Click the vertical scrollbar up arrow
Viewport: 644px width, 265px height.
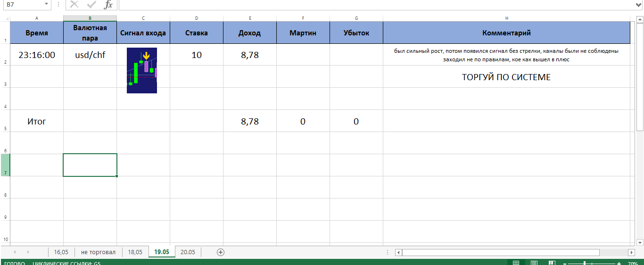tap(640, 18)
